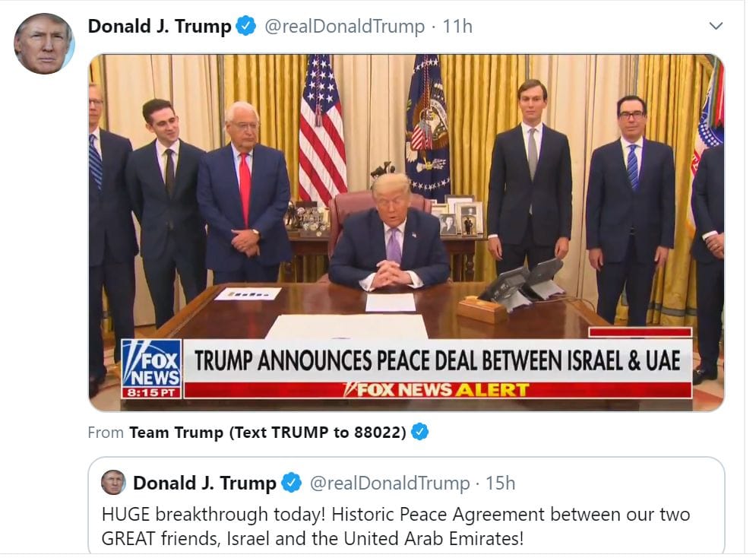Play the Fox News Oval Office video
The height and width of the screenshot is (558, 756).
point(406,233)
